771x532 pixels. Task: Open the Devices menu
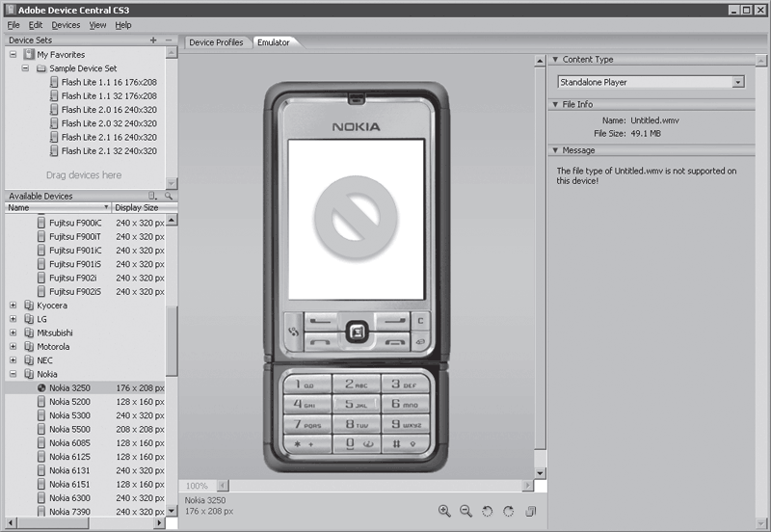click(66, 25)
